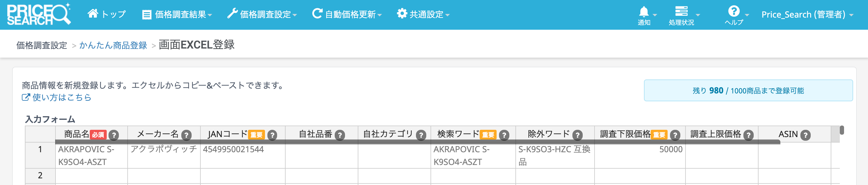This screenshot has width=868, height=185.
Task: Go to the トップ home menu
Action: pyautogui.click(x=106, y=14)
